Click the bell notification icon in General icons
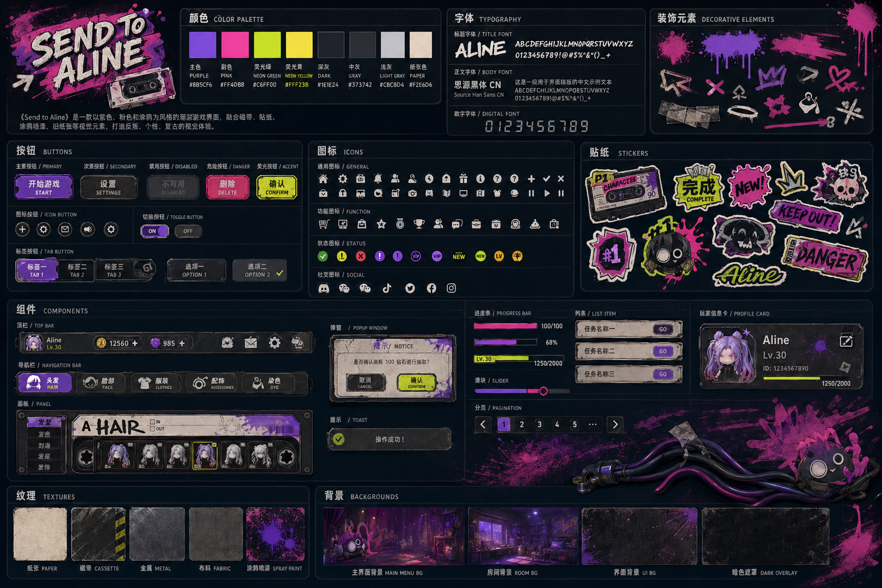This screenshot has width=882, height=588. tap(378, 179)
